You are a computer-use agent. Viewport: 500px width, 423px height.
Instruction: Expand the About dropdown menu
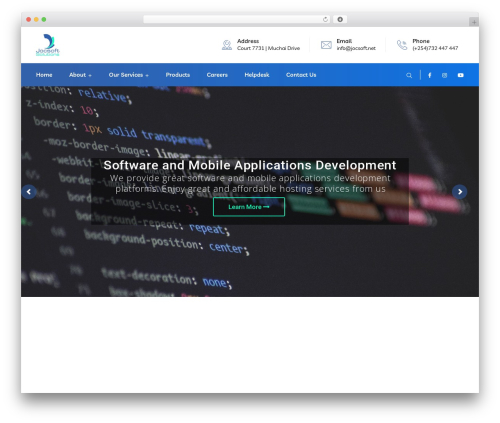point(80,75)
